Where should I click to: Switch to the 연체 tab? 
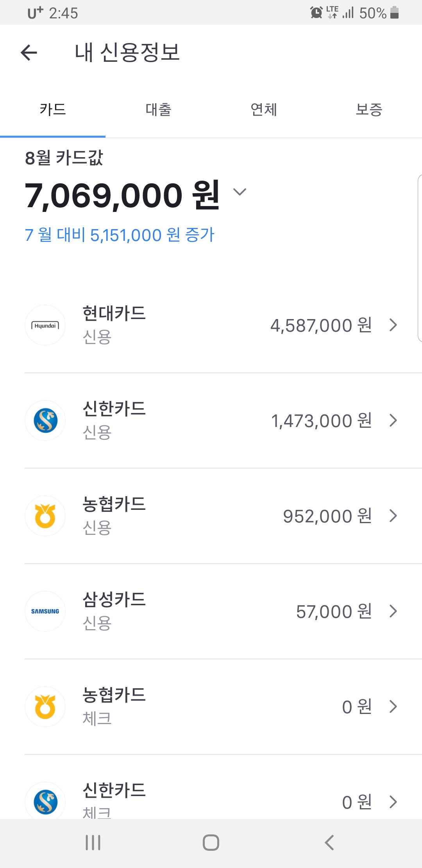pyautogui.click(x=264, y=109)
